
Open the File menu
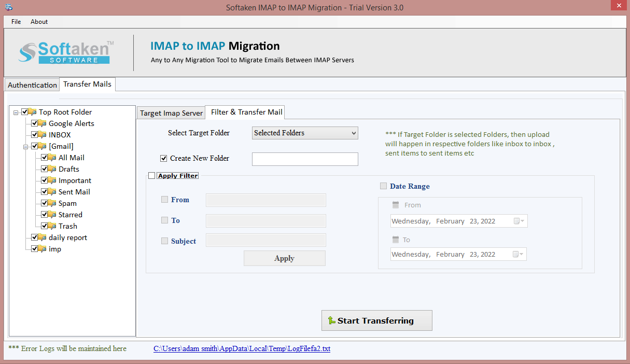pyautogui.click(x=16, y=22)
